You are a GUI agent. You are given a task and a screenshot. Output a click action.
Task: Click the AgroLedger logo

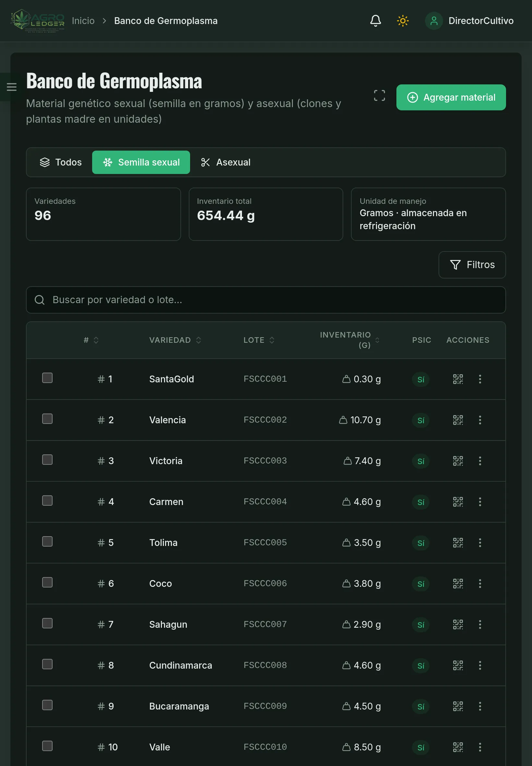[38, 21]
